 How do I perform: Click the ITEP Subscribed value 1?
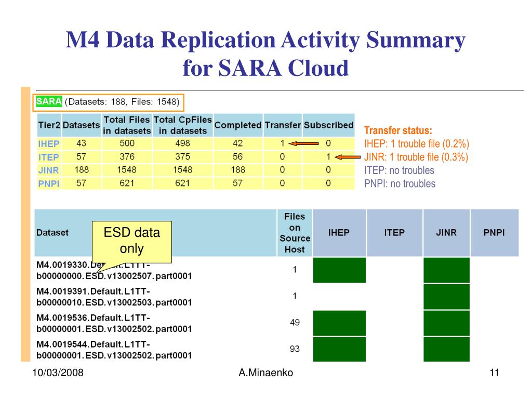click(328, 157)
